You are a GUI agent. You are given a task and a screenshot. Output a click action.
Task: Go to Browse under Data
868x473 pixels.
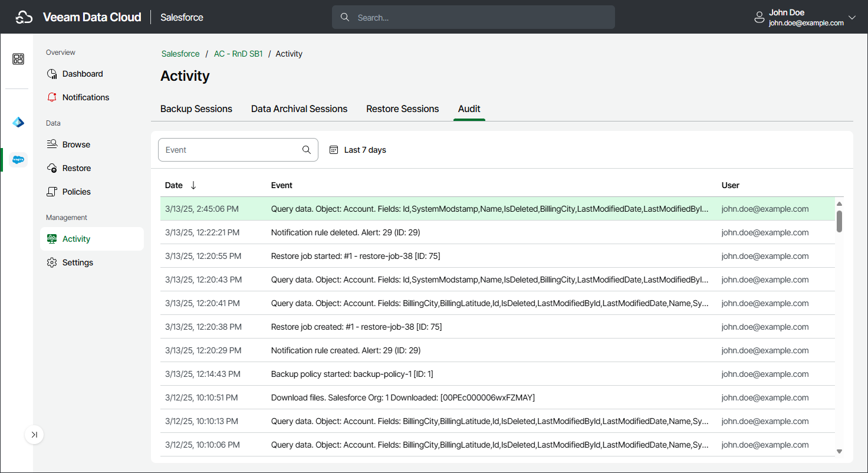(76, 144)
